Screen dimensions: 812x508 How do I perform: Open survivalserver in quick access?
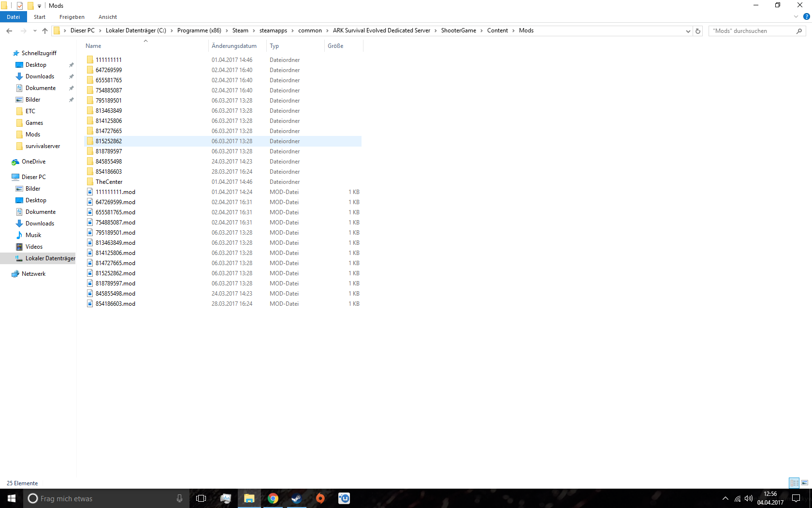tap(43, 146)
